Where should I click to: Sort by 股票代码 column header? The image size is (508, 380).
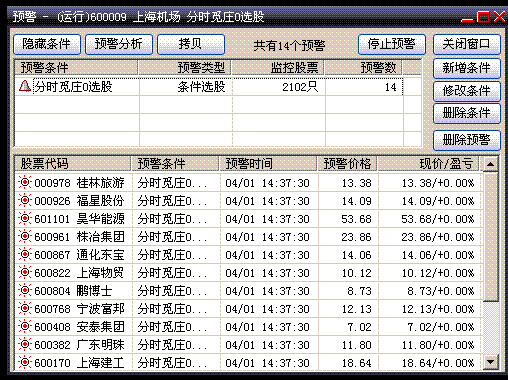coord(73,164)
